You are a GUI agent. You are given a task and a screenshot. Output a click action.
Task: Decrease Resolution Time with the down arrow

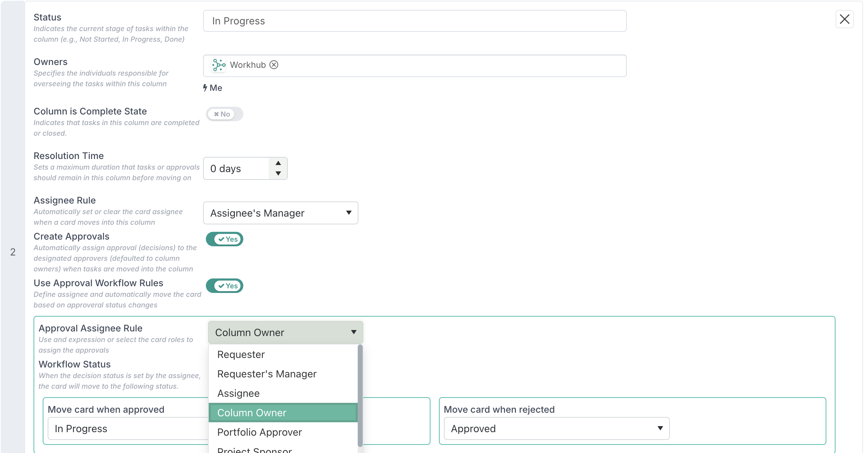(x=278, y=173)
